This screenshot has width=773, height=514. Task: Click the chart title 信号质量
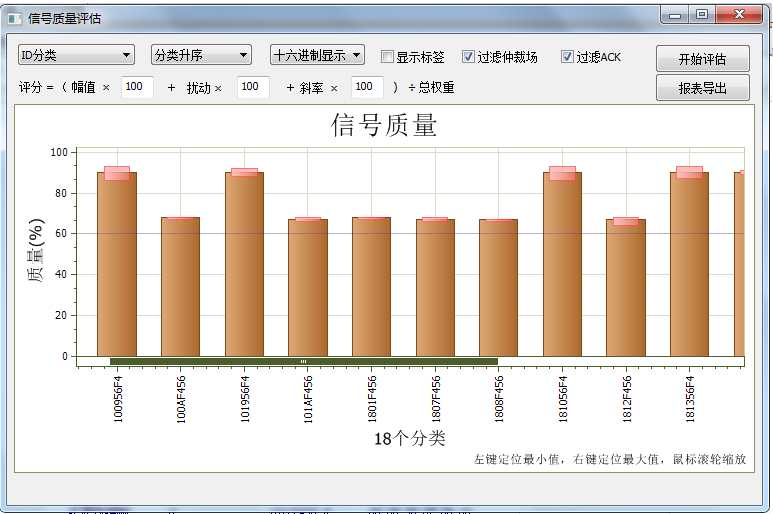pyautogui.click(x=384, y=125)
